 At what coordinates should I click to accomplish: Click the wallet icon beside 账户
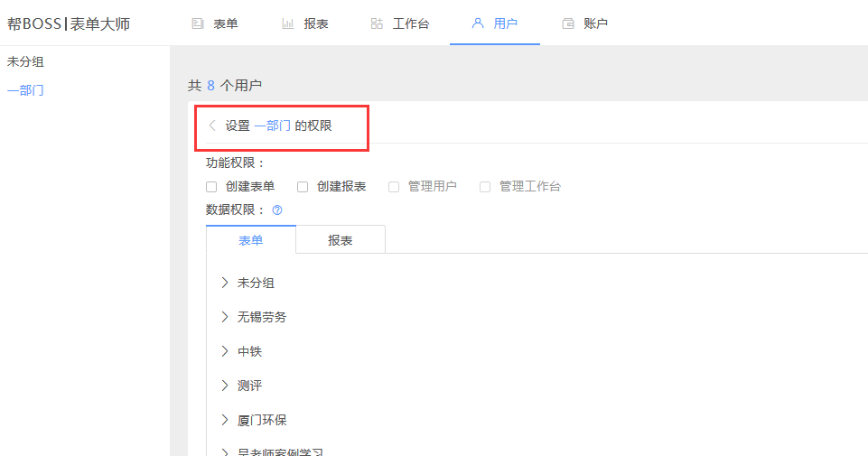click(568, 23)
